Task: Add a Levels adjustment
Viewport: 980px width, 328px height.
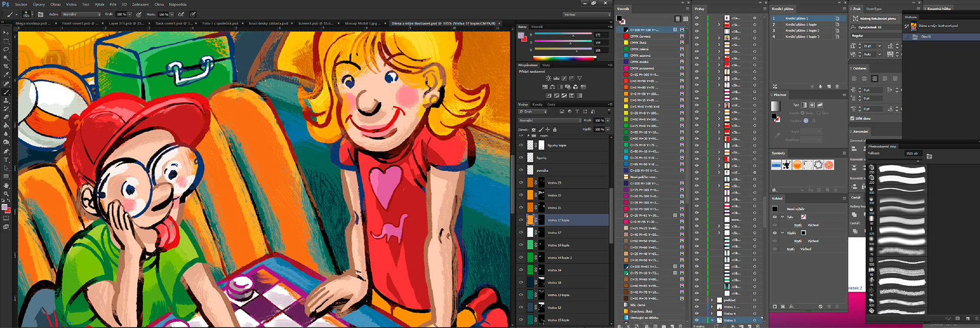Action: tap(556, 78)
